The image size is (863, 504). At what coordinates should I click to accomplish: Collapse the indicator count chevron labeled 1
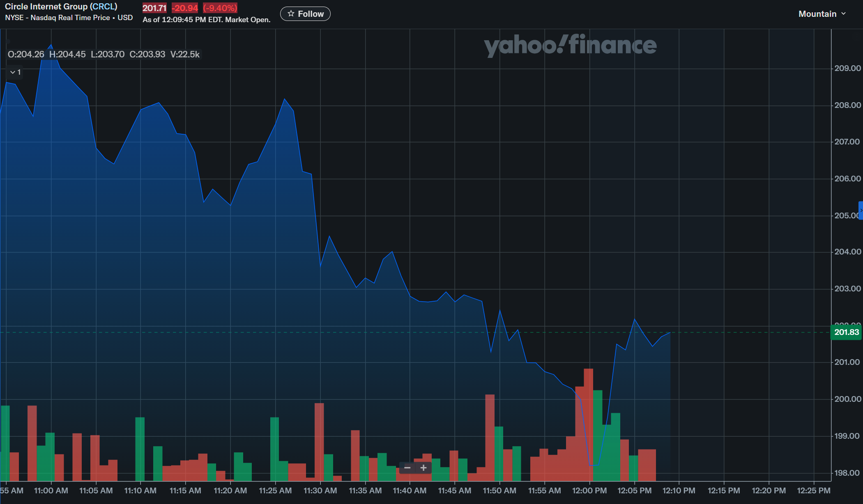(15, 72)
